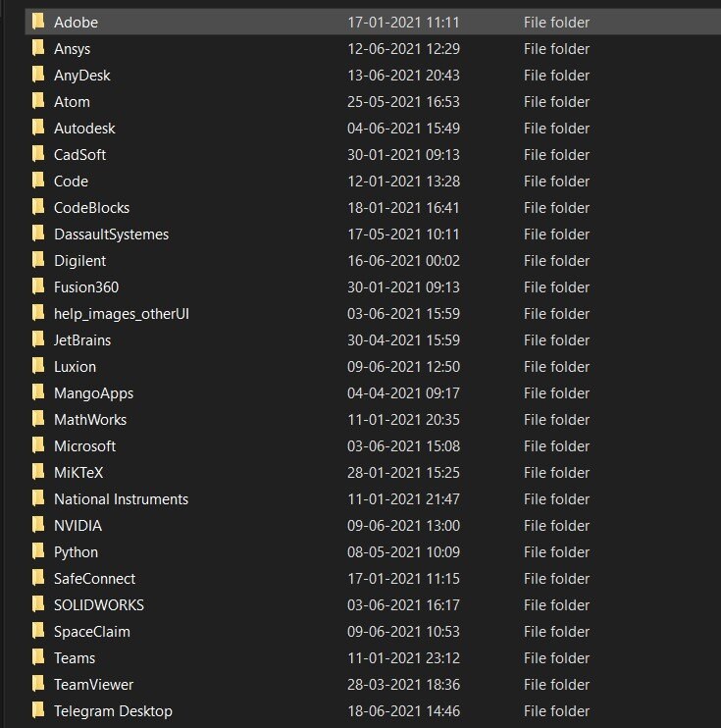Click the Atom folder icon
The height and width of the screenshot is (728, 721).
[38, 101]
